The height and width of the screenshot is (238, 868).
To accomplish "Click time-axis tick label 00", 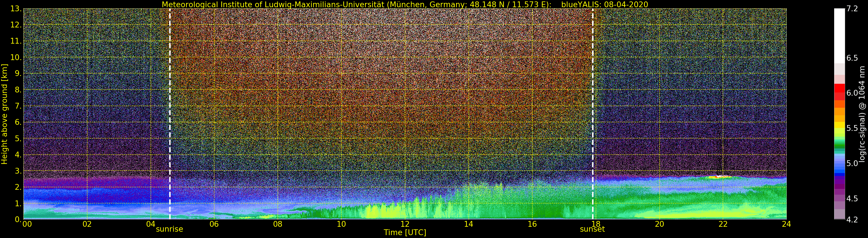I will [x=27, y=224].
